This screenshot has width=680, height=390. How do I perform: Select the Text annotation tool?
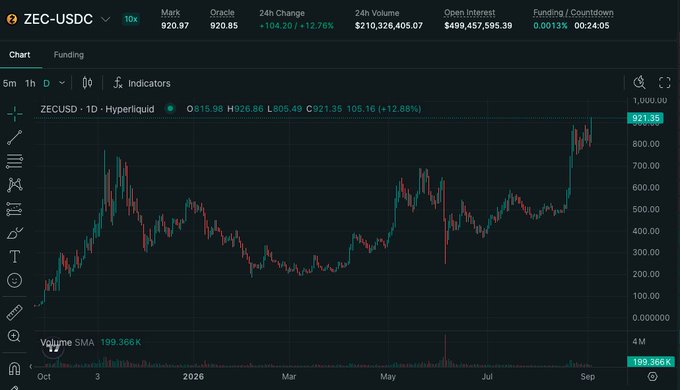[x=14, y=256]
